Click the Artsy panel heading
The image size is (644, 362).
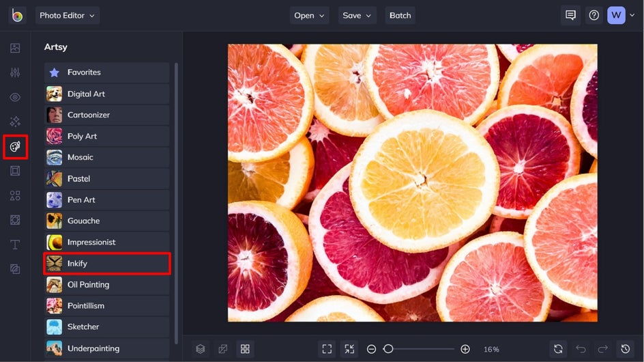[56, 47]
